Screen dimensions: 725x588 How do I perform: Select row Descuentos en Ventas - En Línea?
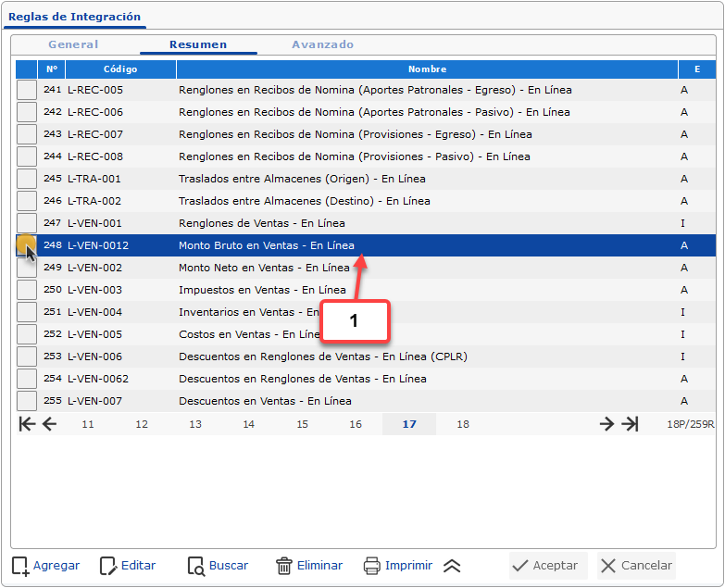[x=365, y=401]
